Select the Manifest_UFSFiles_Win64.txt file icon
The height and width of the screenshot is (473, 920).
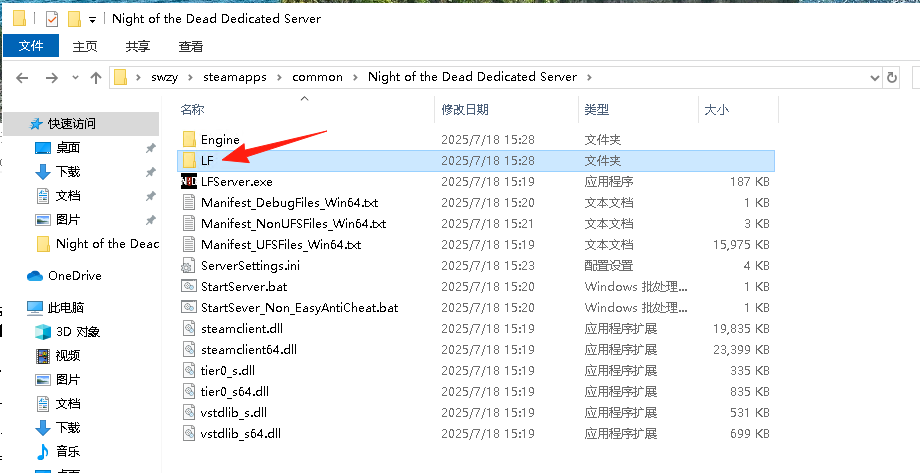coord(189,244)
